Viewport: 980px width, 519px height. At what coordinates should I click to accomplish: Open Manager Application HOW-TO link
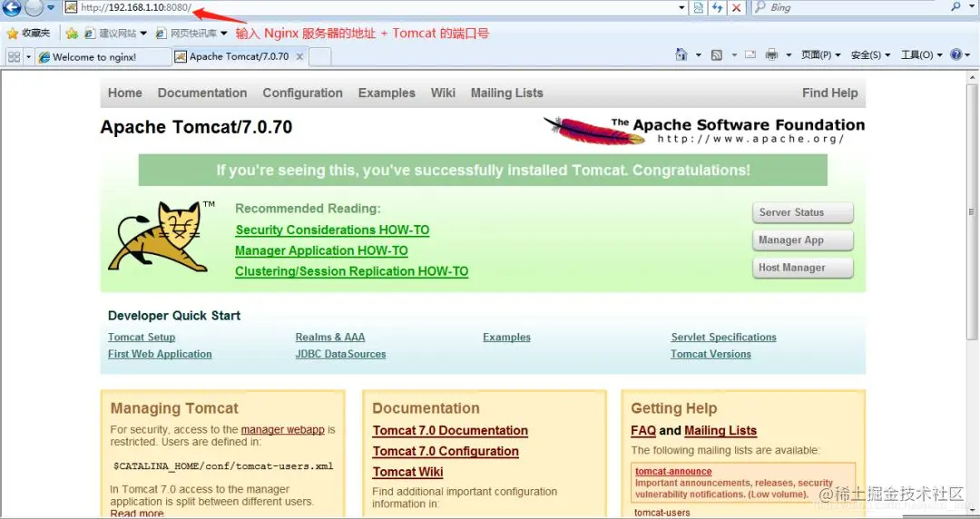click(x=321, y=250)
